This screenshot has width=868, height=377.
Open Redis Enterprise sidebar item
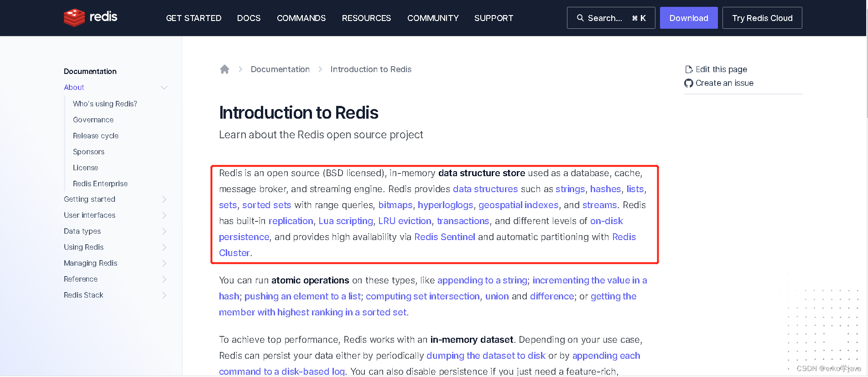[x=100, y=183]
